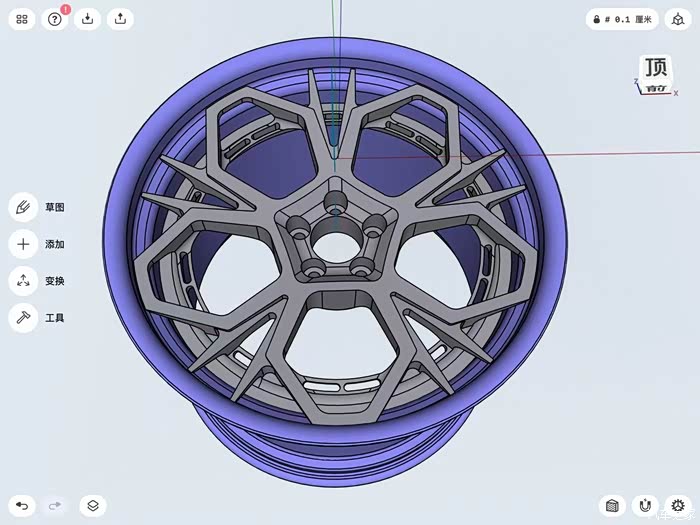
Task: Open the help menu question mark
Action: coord(55,19)
